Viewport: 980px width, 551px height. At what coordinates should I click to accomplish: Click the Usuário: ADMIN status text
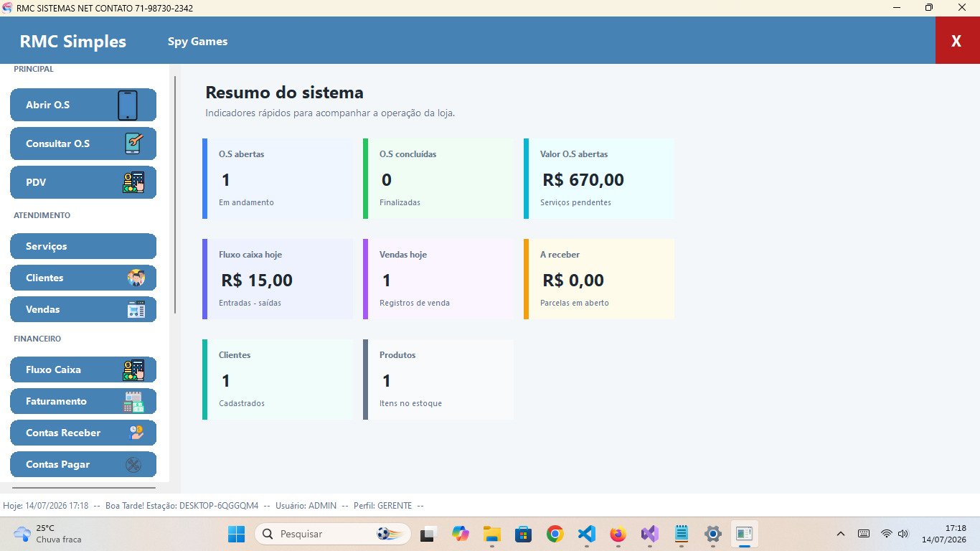click(x=304, y=506)
